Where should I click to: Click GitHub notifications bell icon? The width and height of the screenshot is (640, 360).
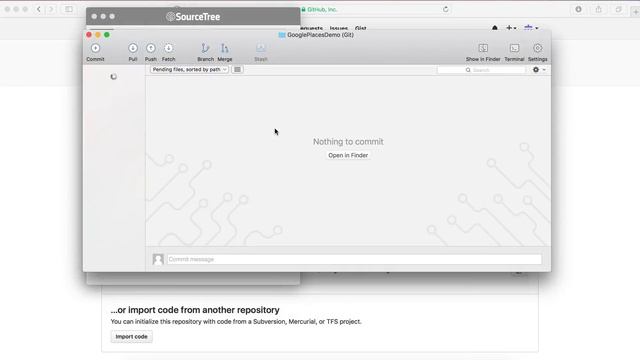(495, 28)
